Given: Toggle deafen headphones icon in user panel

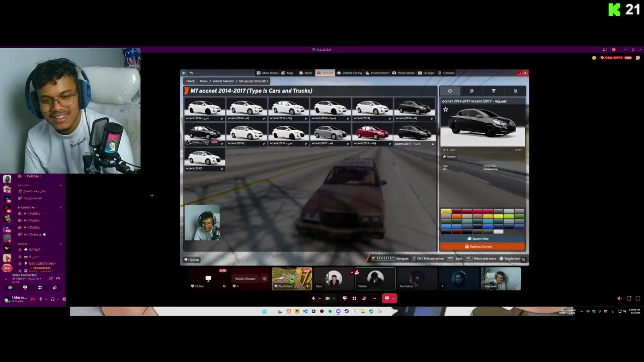Looking at the screenshot, I should pos(52,299).
